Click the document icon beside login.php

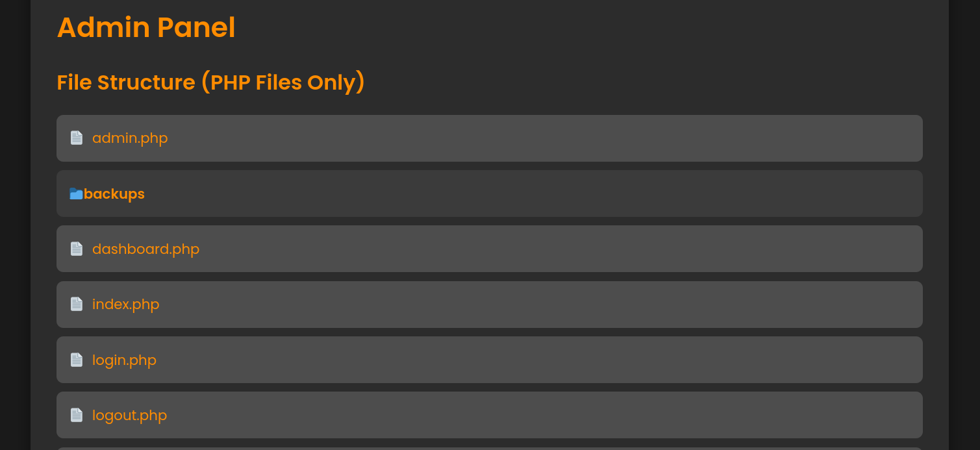77,360
